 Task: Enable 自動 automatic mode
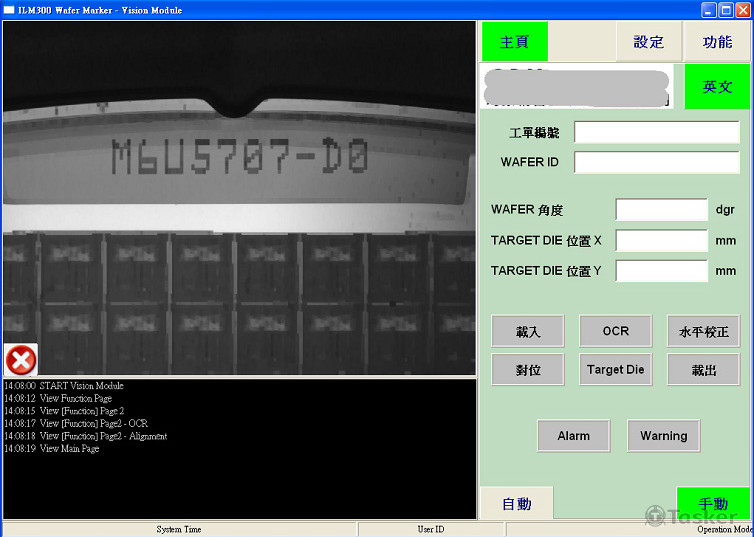pyautogui.click(x=516, y=504)
